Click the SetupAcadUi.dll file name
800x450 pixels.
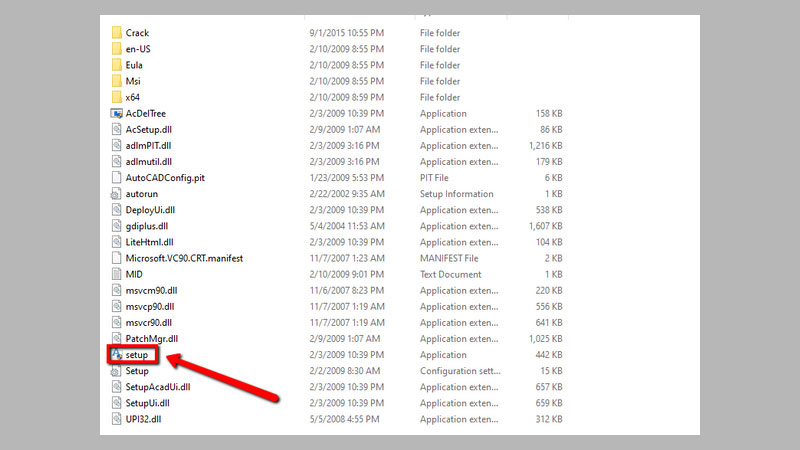pyautogui.click(x=158, y=387)
